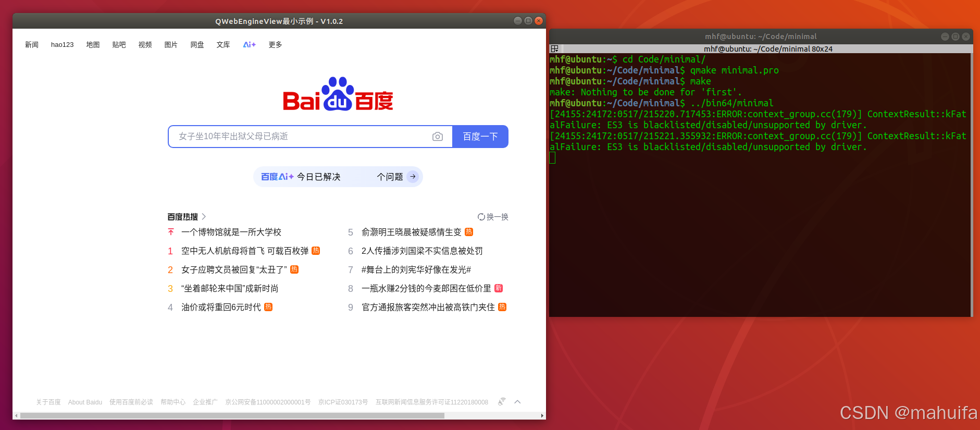The width and height of the screenshot is (980, 430).
Task: Open hot search 官方通报旅客突然冲出被高铁门夹住
Action: (428, 307)
